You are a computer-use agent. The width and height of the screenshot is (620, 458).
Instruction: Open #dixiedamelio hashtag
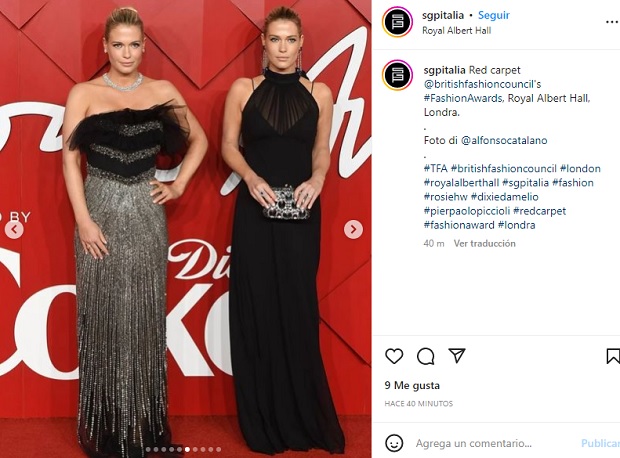click(505, 197)
